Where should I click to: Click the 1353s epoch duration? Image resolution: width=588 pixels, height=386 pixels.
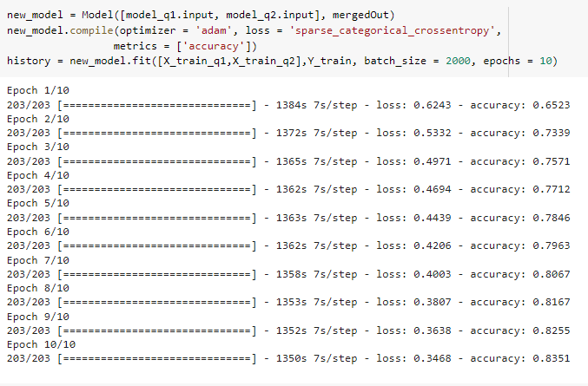[x=291, y=302]
